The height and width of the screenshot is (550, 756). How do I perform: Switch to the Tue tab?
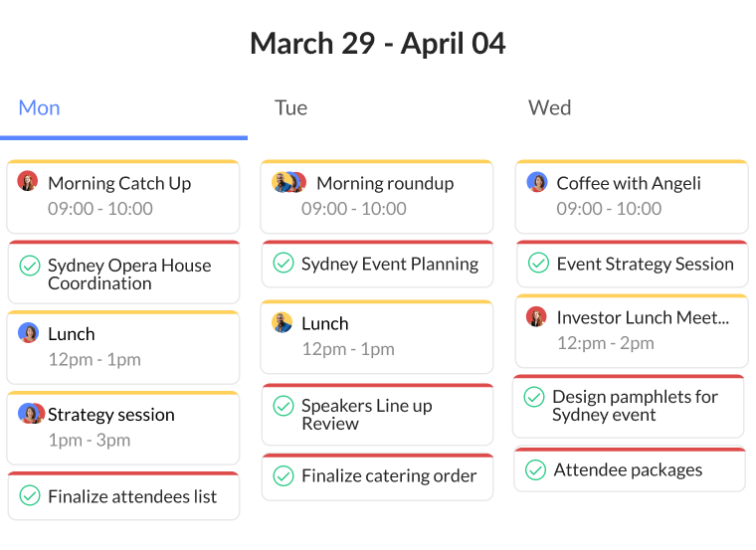coord(290,108)
